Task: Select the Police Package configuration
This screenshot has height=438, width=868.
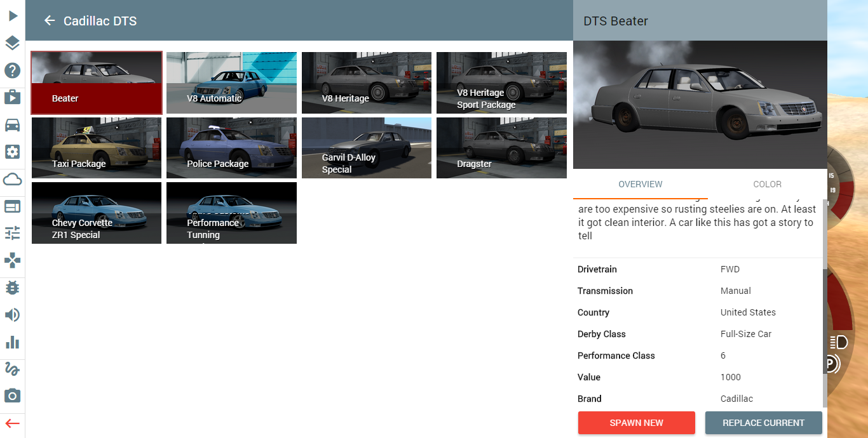Action: click(231, 148)
